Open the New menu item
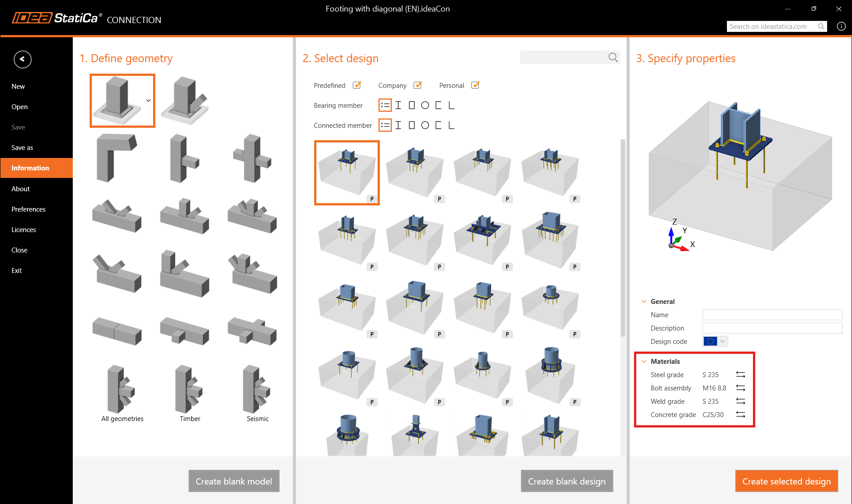This screenshot has height=504, width=852. click(36, 86)
